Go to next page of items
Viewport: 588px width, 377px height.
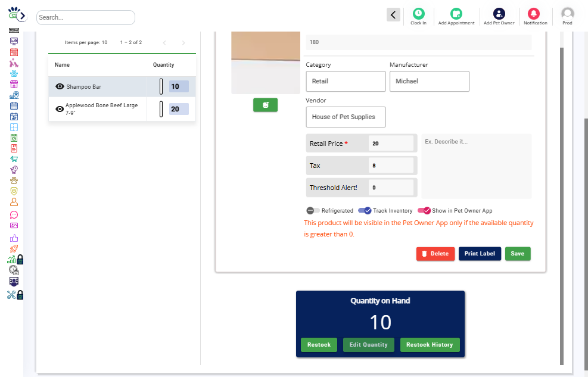pos(183,43)
